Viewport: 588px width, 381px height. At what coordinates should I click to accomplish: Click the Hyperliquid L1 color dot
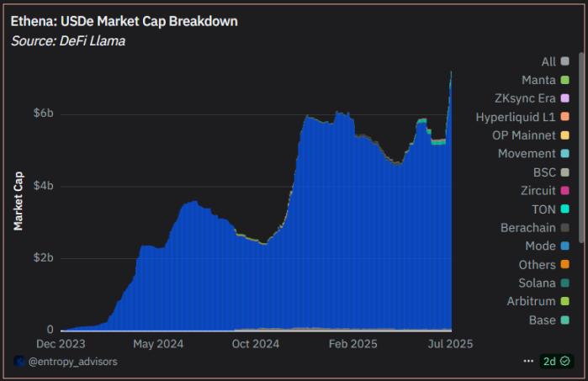564,117
